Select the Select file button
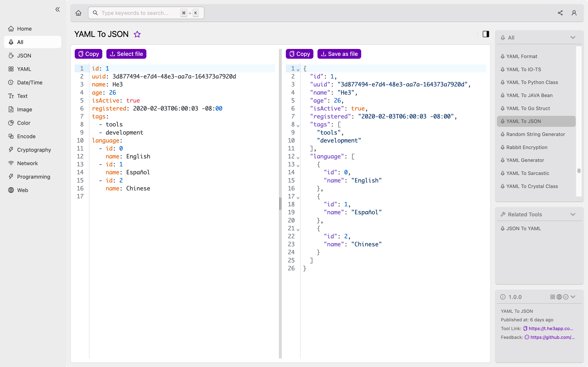The height and width of the screenshot is (367, 588). [126, 54]
